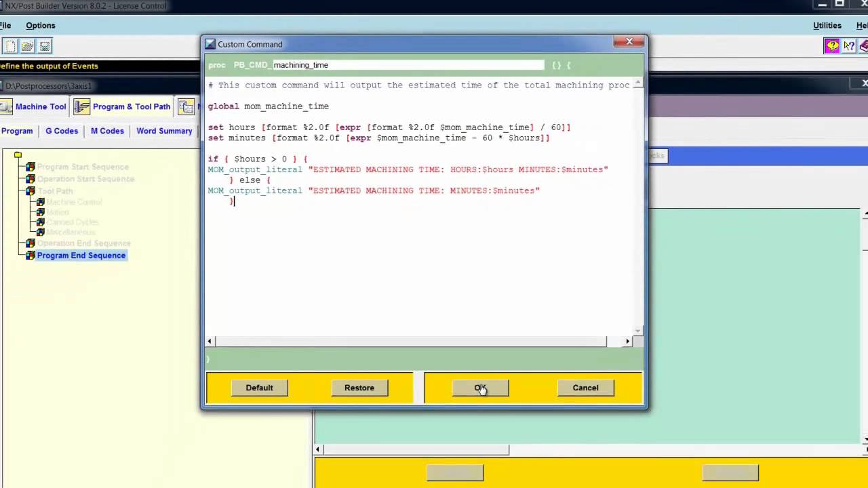Toggle the balloon tip help icon

831,46
